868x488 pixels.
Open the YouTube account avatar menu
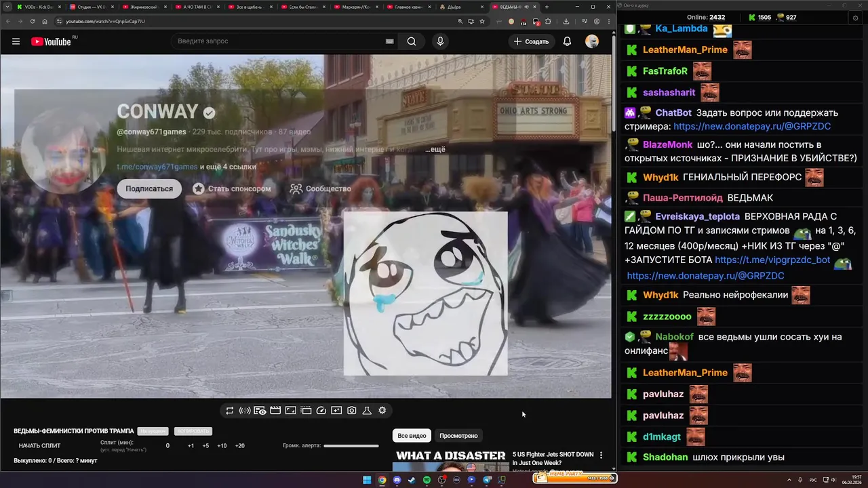coord(592,41)
